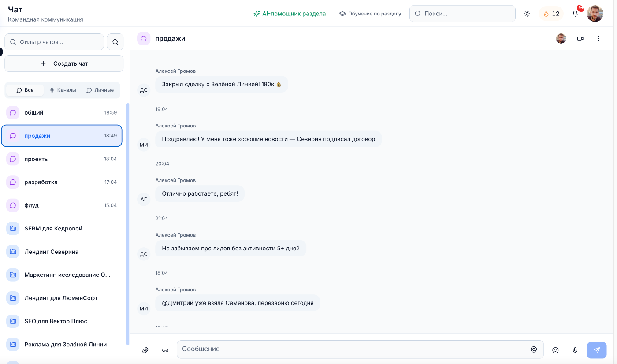Screen dimensions: 617x364
Task: Open AI-помощник раздела
Action: [290, 14]
